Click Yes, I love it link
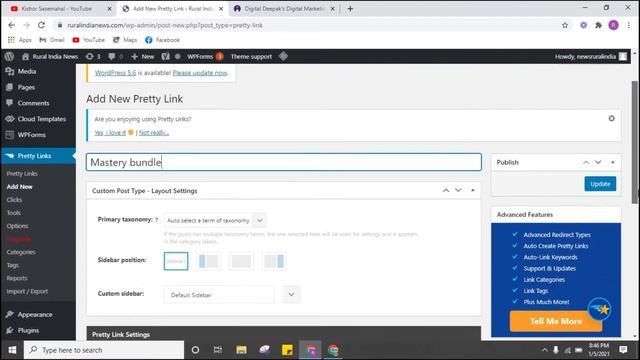Viewport: 640px width, 360px height. click(x=110, y=133)
